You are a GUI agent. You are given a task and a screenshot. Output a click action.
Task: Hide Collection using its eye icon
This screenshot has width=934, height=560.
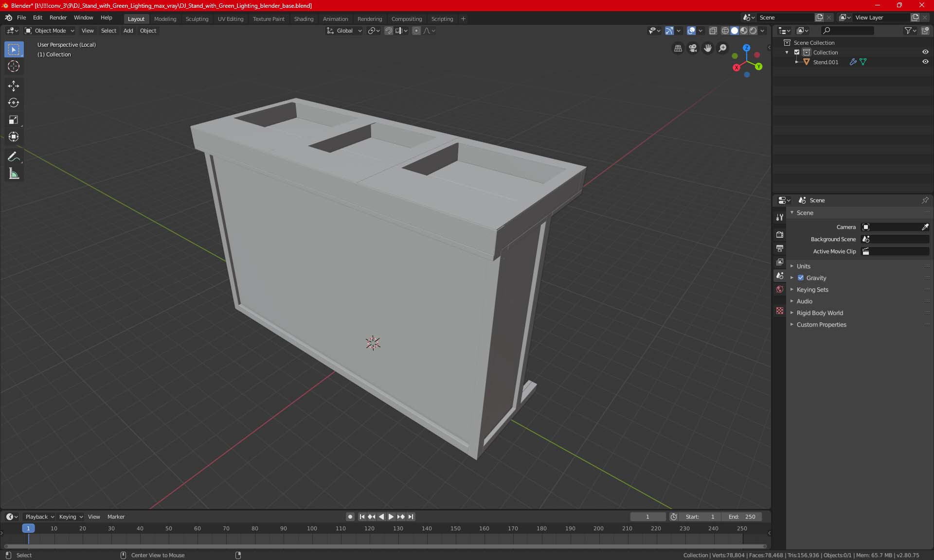(x=925, y=52)
